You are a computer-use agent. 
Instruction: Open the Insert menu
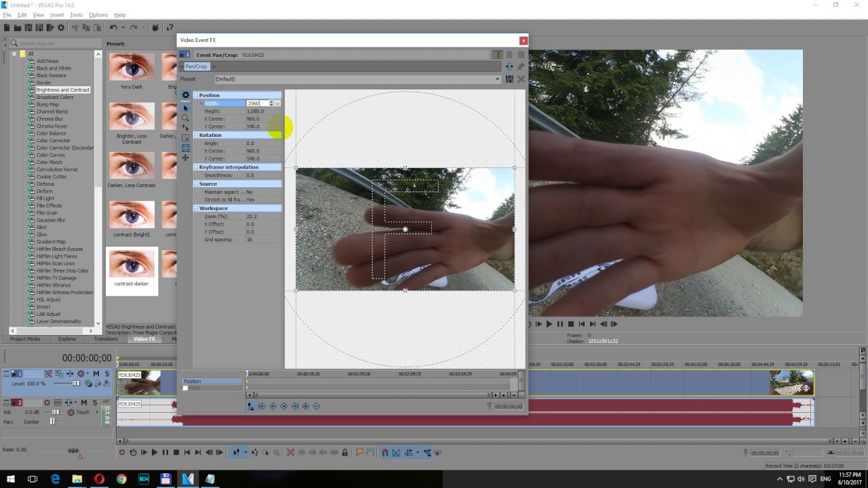[57, 14]
